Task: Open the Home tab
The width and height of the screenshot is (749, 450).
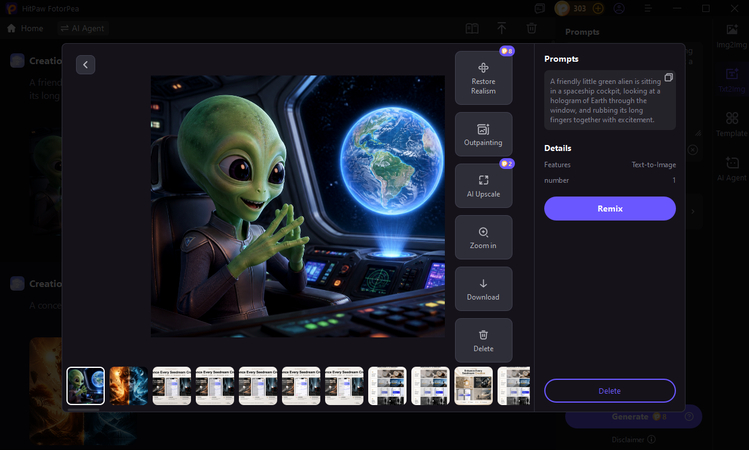Action: [25, 28]
